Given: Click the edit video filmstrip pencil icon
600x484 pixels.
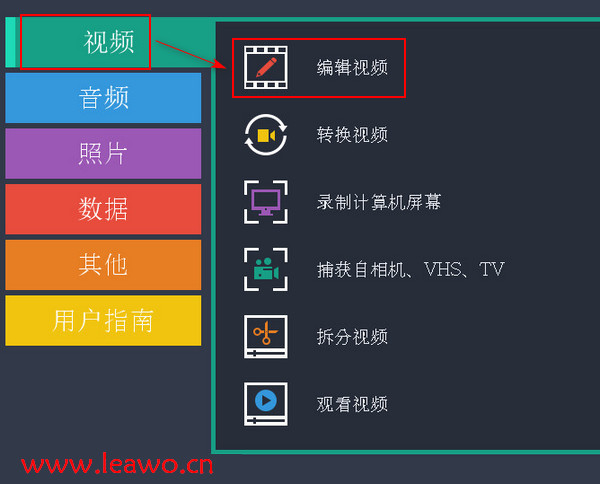Looking at the screenshot, I should [x=266, y=67].
